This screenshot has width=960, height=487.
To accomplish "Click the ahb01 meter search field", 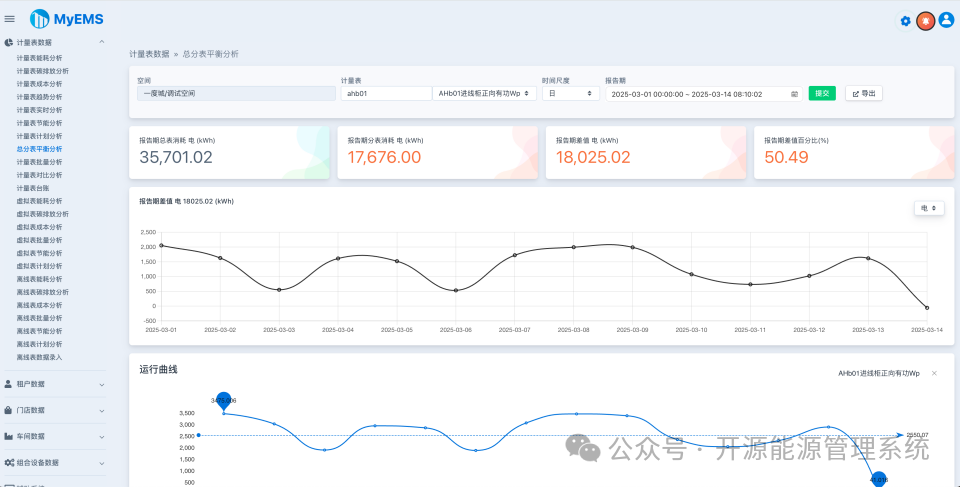I will [386, 93].
